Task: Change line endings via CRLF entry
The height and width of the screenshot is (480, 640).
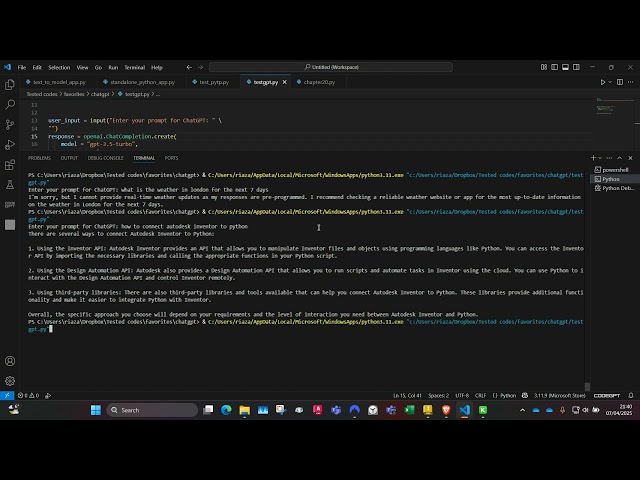Action: click(x=480, y=396)
